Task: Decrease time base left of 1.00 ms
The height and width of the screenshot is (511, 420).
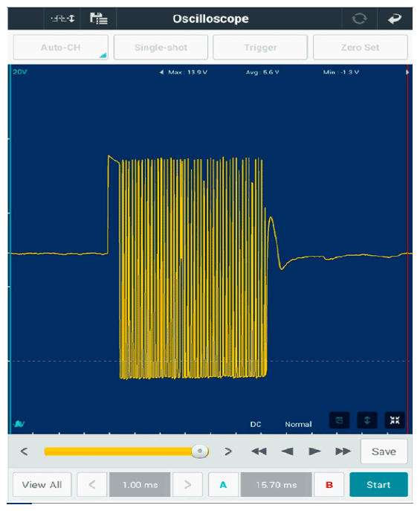Action: 92,485
